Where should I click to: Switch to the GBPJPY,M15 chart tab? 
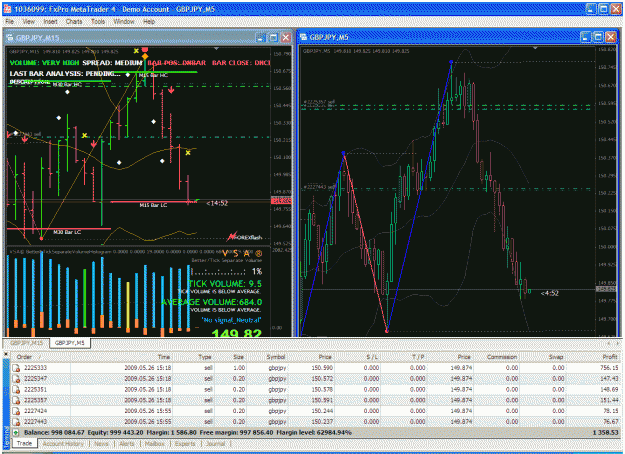[26, 343]
